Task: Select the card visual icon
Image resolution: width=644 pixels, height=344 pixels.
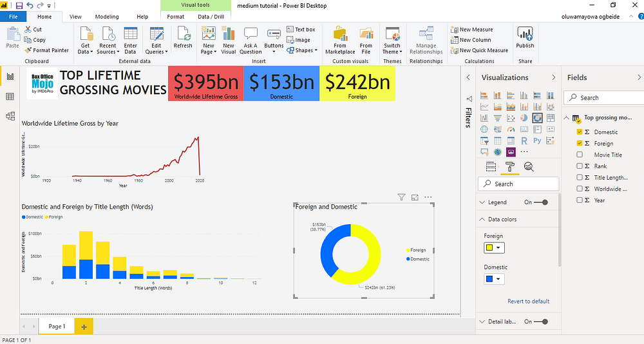Action: [x=524, y=129]
